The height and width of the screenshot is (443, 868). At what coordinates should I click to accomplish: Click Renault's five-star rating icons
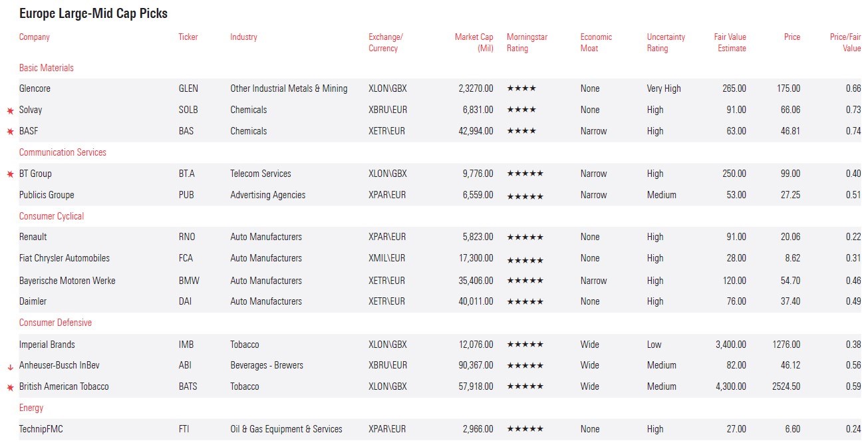click(525, 237)
